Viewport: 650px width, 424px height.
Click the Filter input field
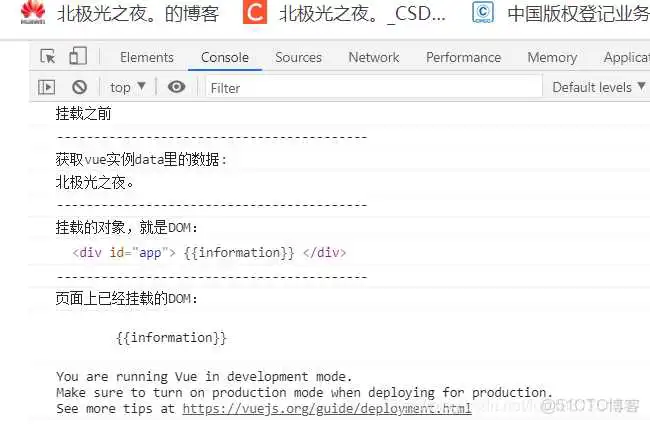tap(370, 88)
